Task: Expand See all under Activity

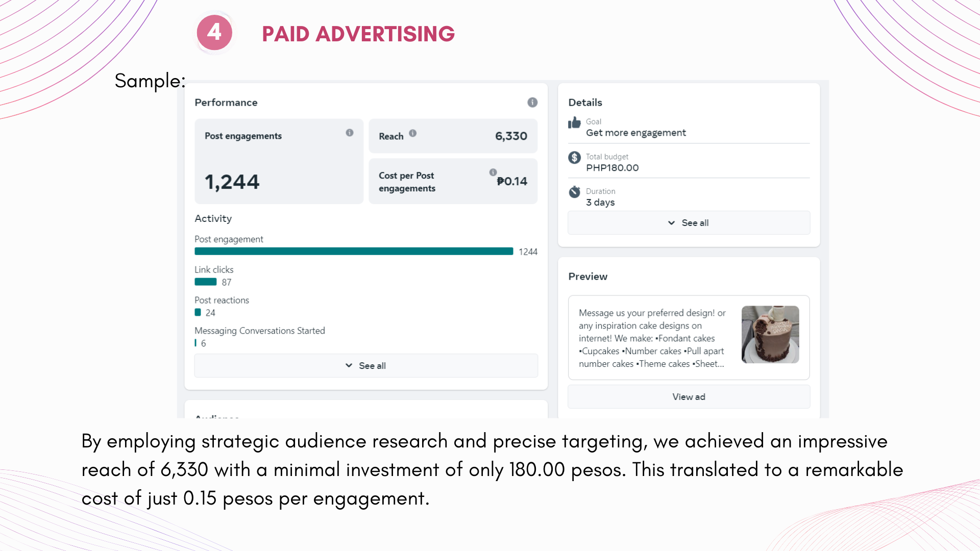Action: pos(366,366)
